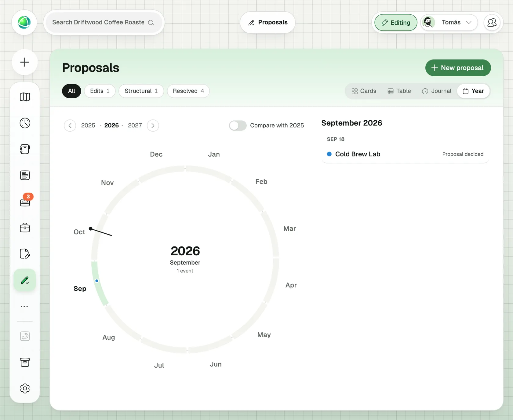Click the blue event dot on September arc
This screenshot has height=420, width=513.
pyautogui.click(x=97, y=281)
